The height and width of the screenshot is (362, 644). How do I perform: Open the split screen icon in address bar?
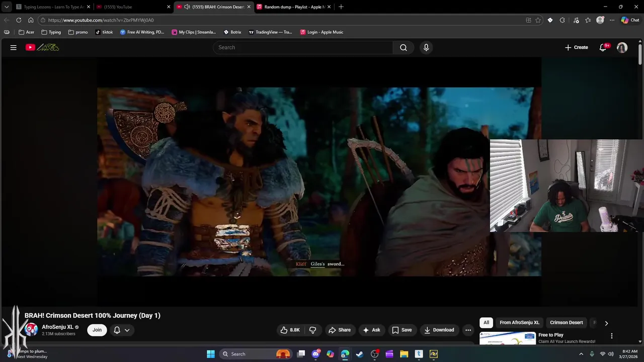(x=528, y=20)
